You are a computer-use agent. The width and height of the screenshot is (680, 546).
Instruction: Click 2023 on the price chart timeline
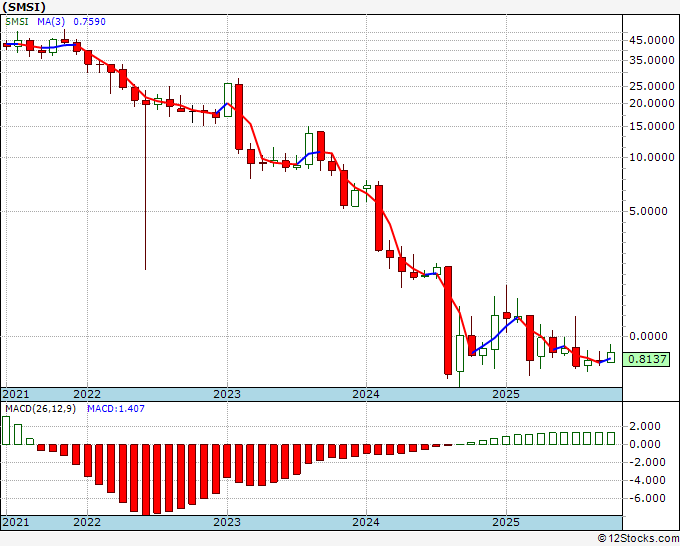point(227,394)
